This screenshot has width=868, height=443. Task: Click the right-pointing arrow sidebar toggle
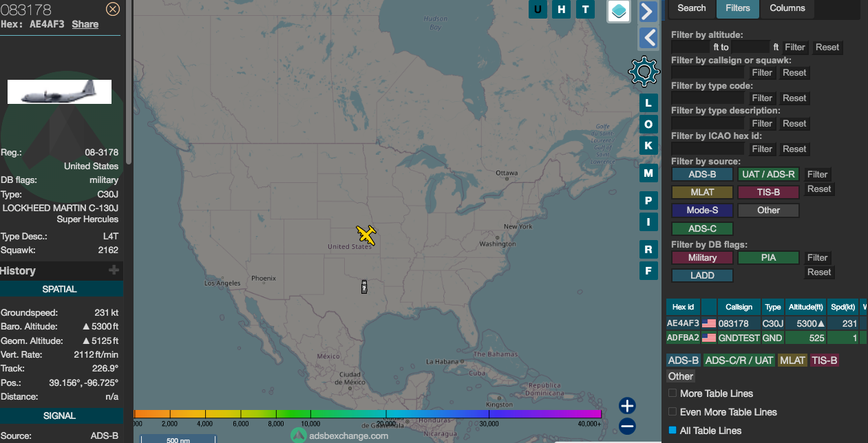coord(647,11)
